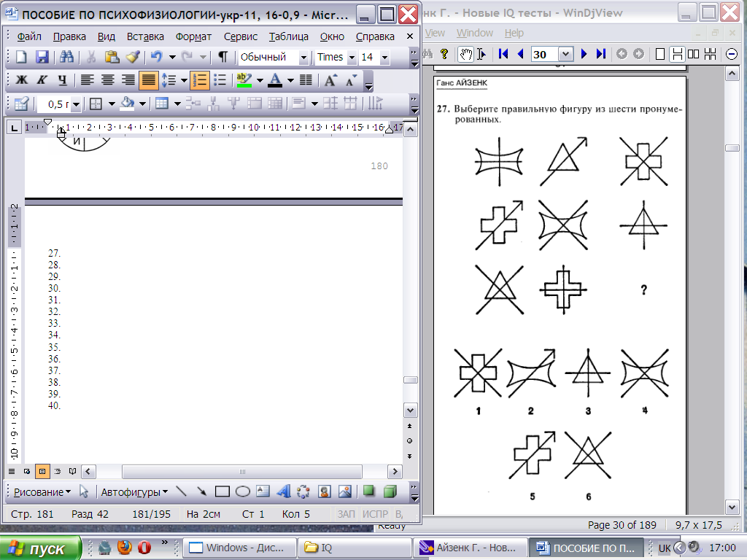The width and height of the screenshot is (747, 560).
Task: Click the shrink font A icon
Action: click(x=351, y=80)
